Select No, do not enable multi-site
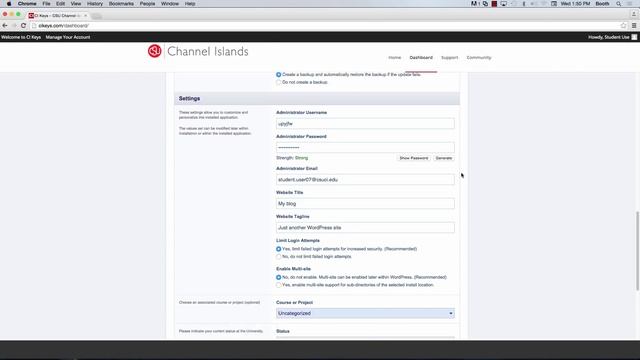 278,277
